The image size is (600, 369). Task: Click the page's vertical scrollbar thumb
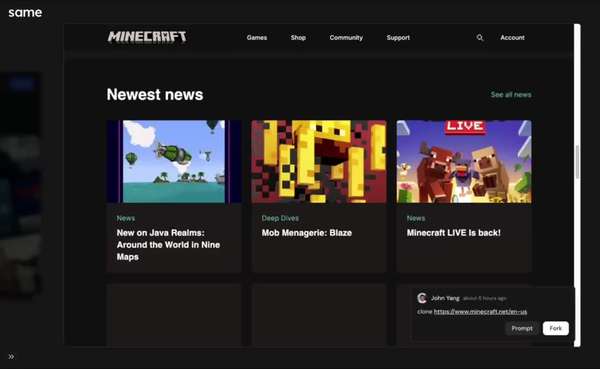point(577,162)
